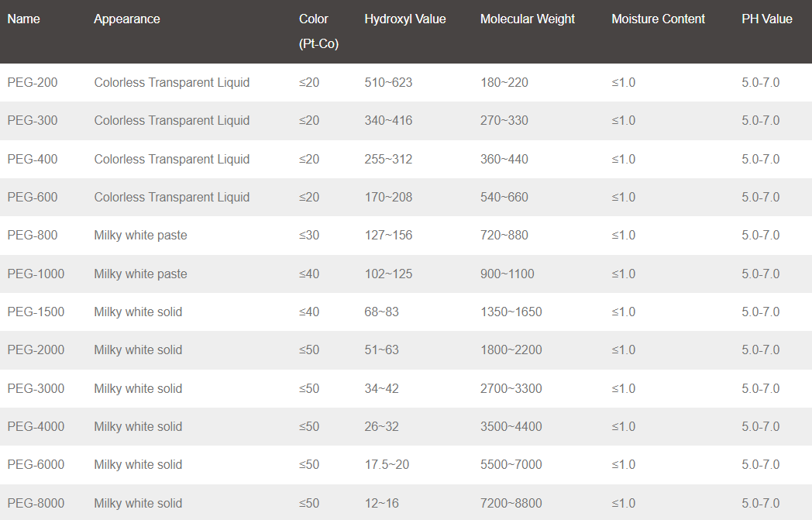Click the Appearance column header
The image size is (812, 520).
pos(127,19)
